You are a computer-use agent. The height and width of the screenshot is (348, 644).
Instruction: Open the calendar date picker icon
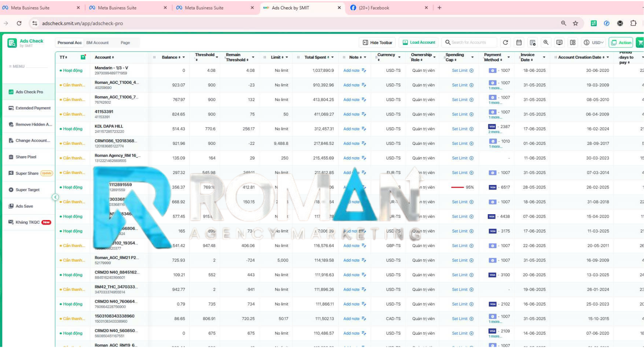tap(519, 43)
